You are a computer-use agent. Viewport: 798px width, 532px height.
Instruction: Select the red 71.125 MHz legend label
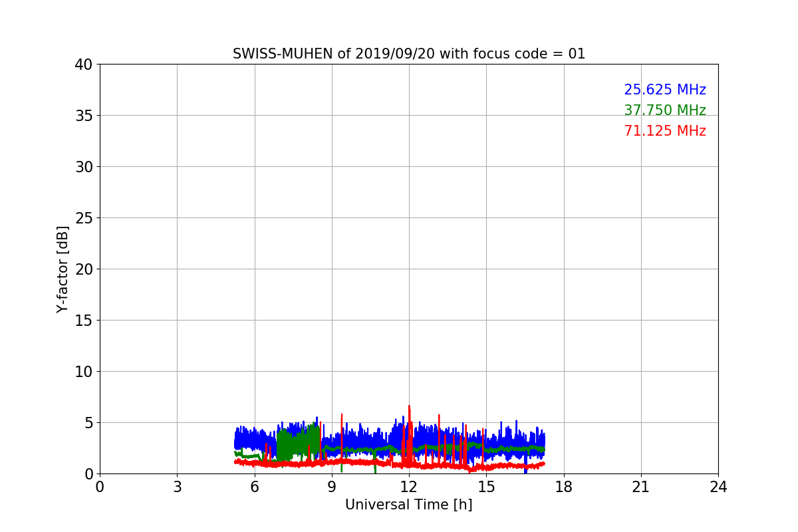click(x=665, y=131)
